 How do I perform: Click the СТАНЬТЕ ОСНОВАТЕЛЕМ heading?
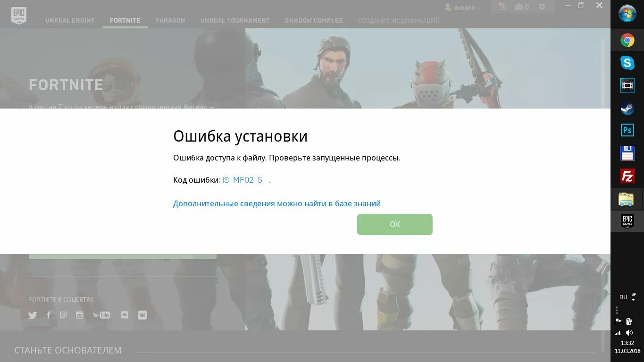click(x=68, y=350)
